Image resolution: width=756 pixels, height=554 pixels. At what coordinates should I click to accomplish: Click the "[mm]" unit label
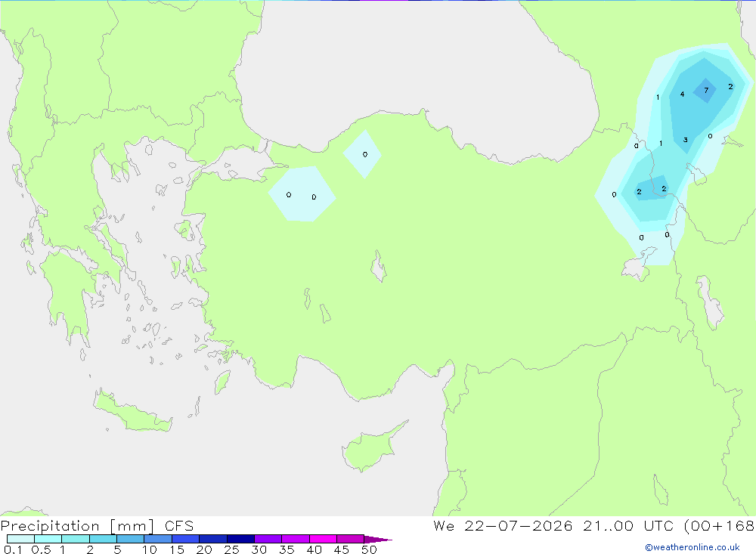[132, 526]
